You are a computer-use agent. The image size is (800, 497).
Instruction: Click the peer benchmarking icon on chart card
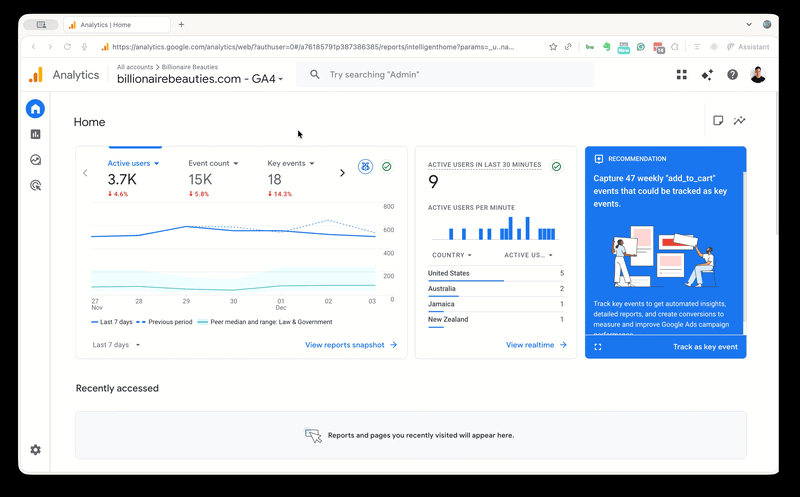click(365, 166)
